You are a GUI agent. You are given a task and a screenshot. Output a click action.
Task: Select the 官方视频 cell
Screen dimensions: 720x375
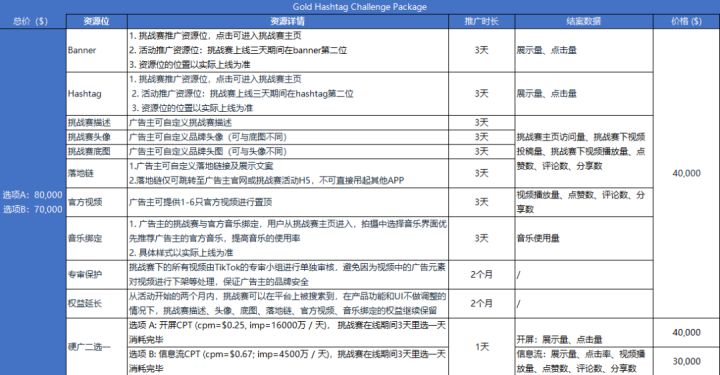coord(97,202)
